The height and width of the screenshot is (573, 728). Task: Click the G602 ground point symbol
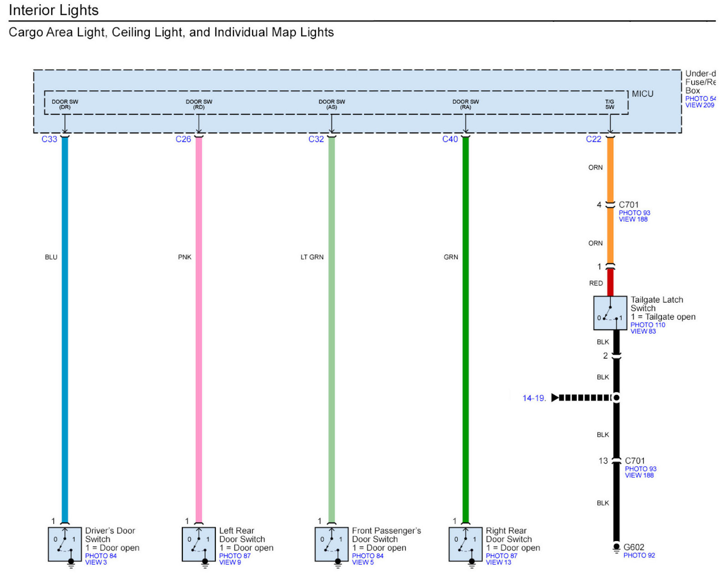(616, 547)
